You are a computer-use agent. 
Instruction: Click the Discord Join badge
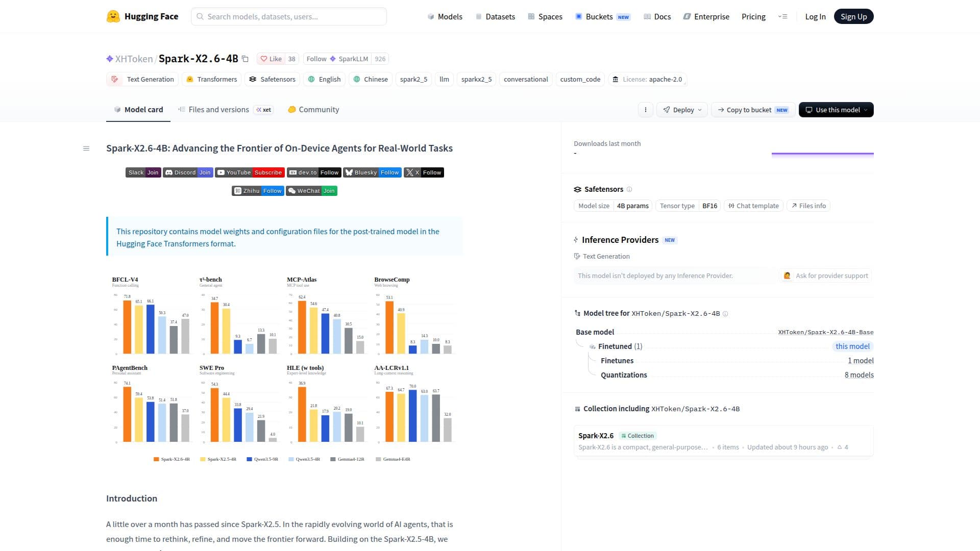(188, 172)
